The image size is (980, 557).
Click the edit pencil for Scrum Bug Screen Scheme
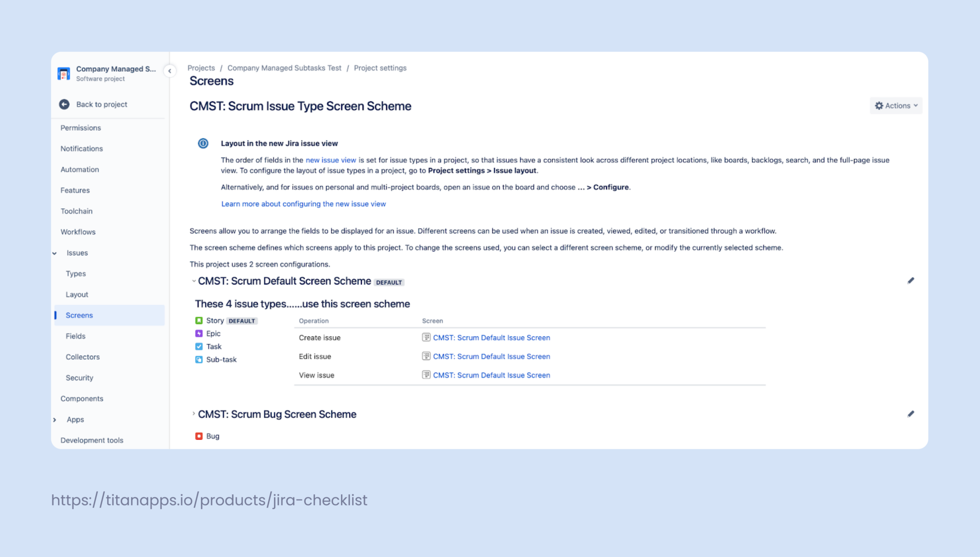(x=912, y=413)
